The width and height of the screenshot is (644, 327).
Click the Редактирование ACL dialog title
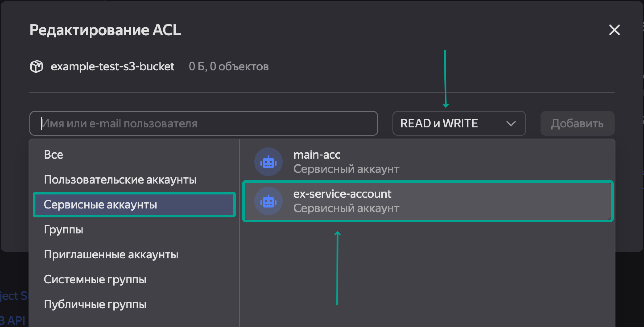[x=105, y=30]
